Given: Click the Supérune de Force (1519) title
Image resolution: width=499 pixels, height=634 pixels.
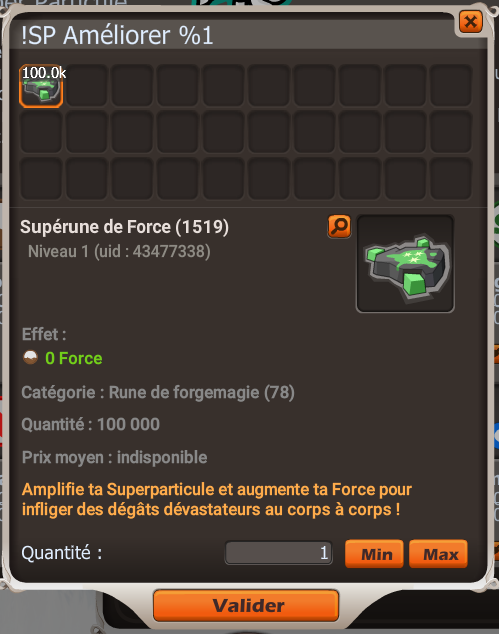Looking at the screenshot, I should point(125,227).
